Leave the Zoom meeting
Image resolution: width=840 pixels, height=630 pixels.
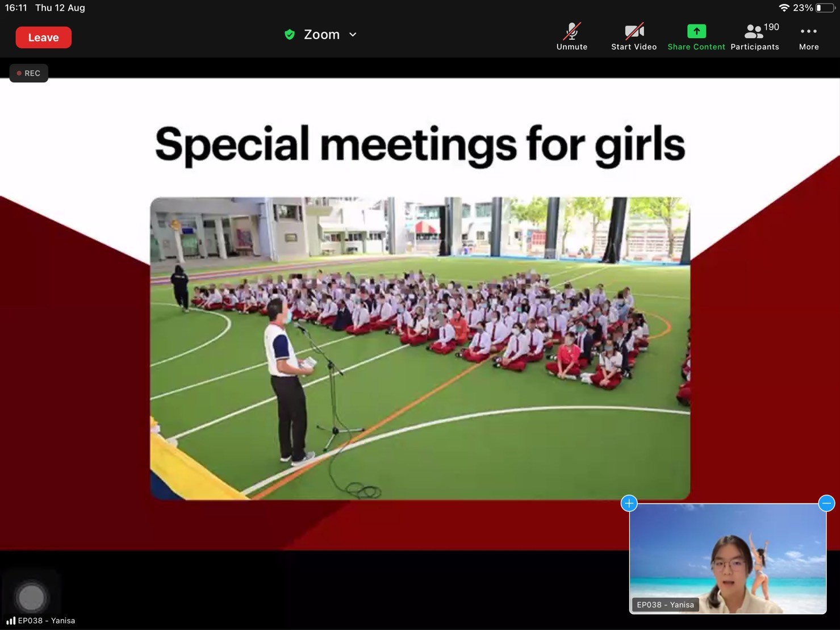(x=43, y=37)
